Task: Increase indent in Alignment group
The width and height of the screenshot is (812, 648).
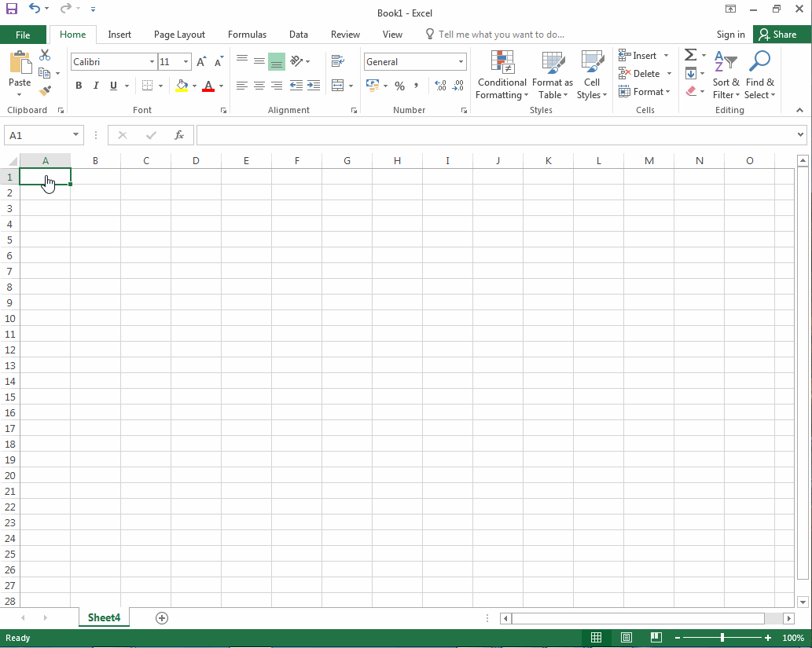Action: (314, 86)
